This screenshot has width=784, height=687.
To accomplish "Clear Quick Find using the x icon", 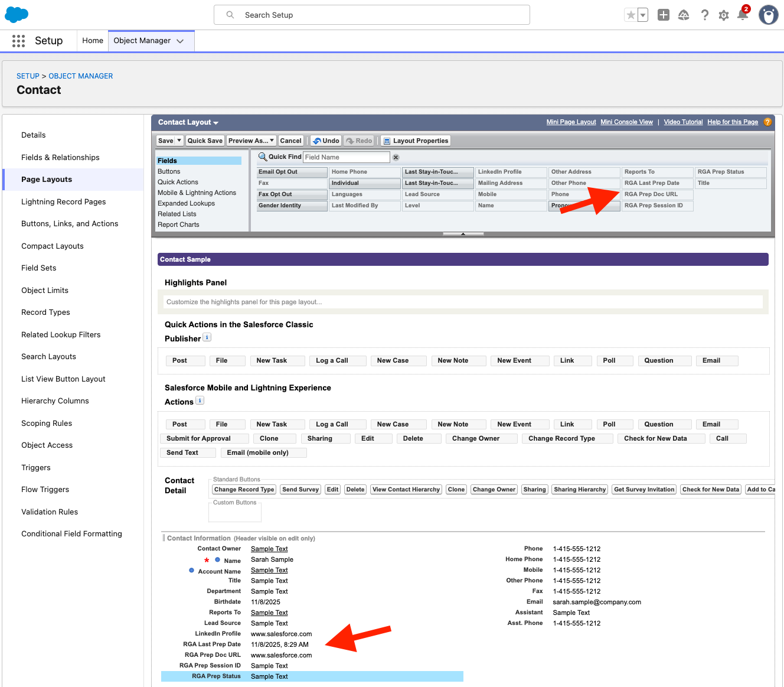I will pyautogui.click(x=396, y=157).
